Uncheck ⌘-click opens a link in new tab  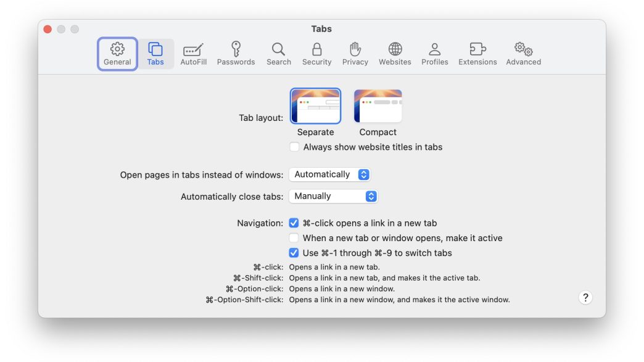[294, 223]
